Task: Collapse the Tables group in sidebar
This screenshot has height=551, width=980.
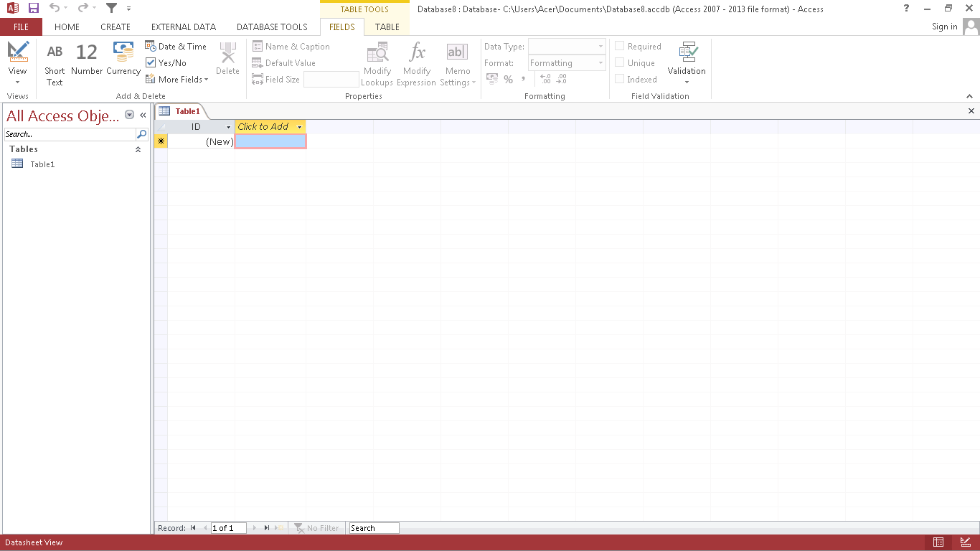Action: (138, 149)
